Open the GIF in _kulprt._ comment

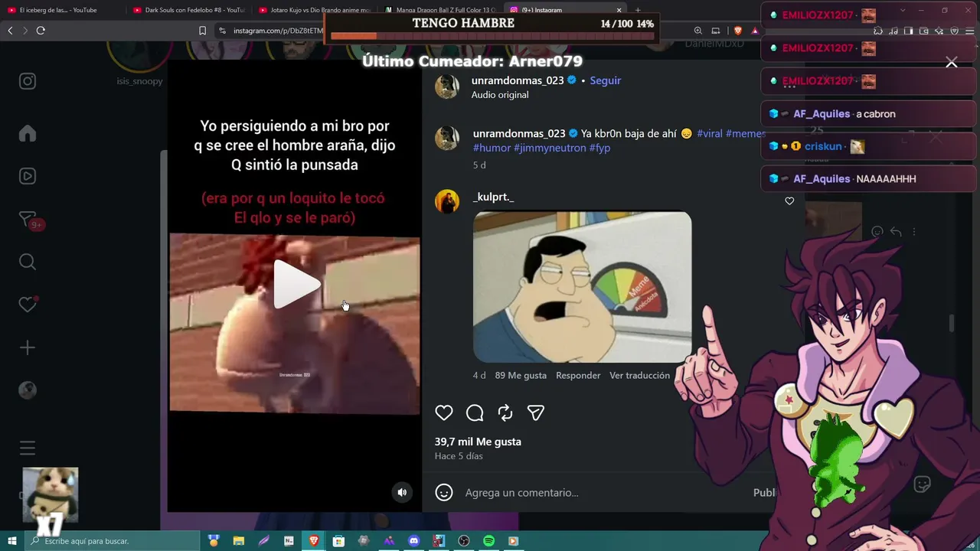coord(582,287)
